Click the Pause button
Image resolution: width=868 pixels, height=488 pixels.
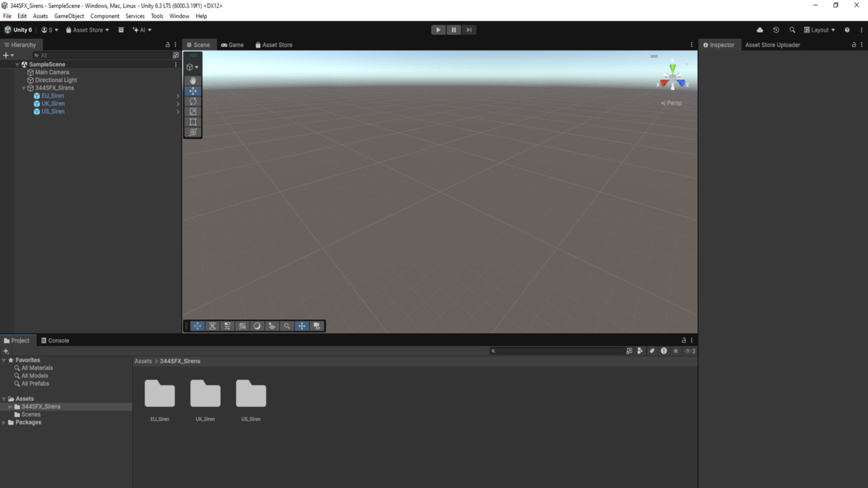454,30
